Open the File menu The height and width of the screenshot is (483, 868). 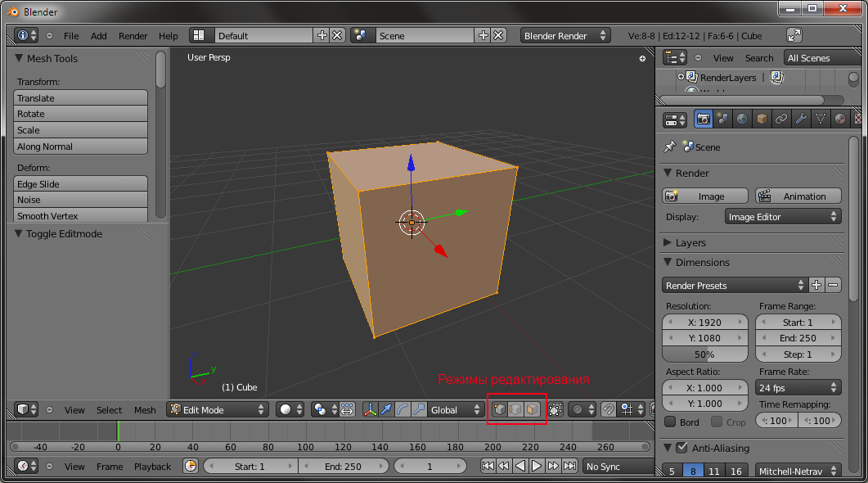tap(71, 36)
